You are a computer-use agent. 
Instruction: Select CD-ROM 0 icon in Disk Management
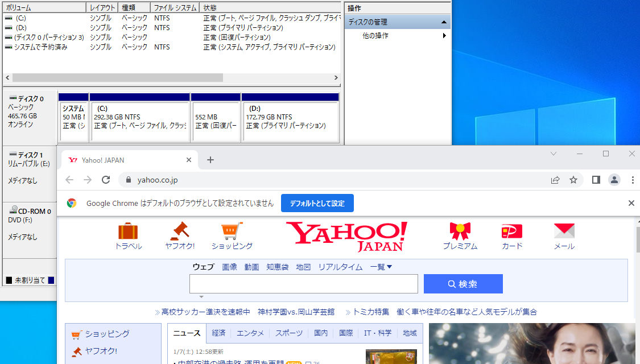click(14, 210)
